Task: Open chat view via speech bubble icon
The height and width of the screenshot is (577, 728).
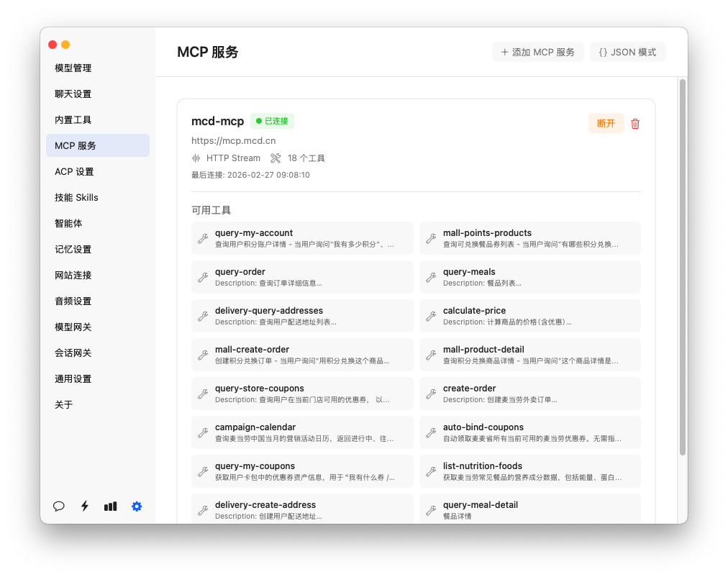Action: 59,506
